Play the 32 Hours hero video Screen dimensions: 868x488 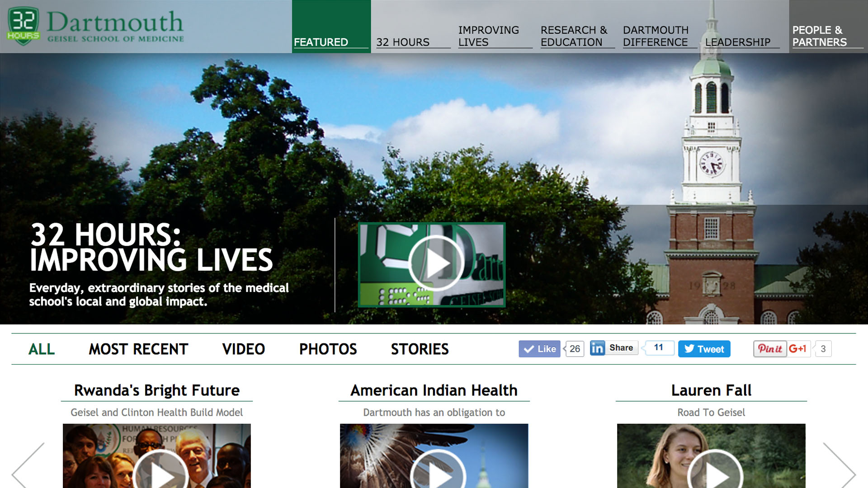(432, 265)
